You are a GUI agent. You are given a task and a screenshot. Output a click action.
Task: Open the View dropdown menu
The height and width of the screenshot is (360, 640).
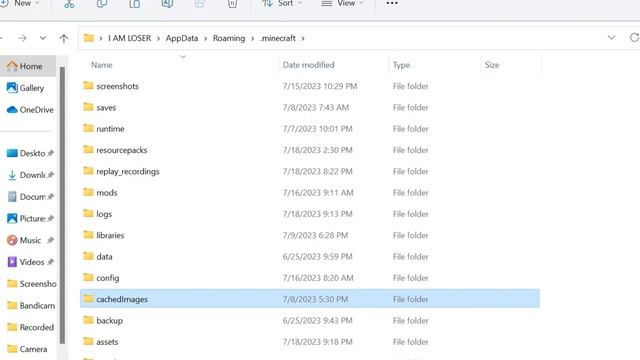click(x=342, y=3)
